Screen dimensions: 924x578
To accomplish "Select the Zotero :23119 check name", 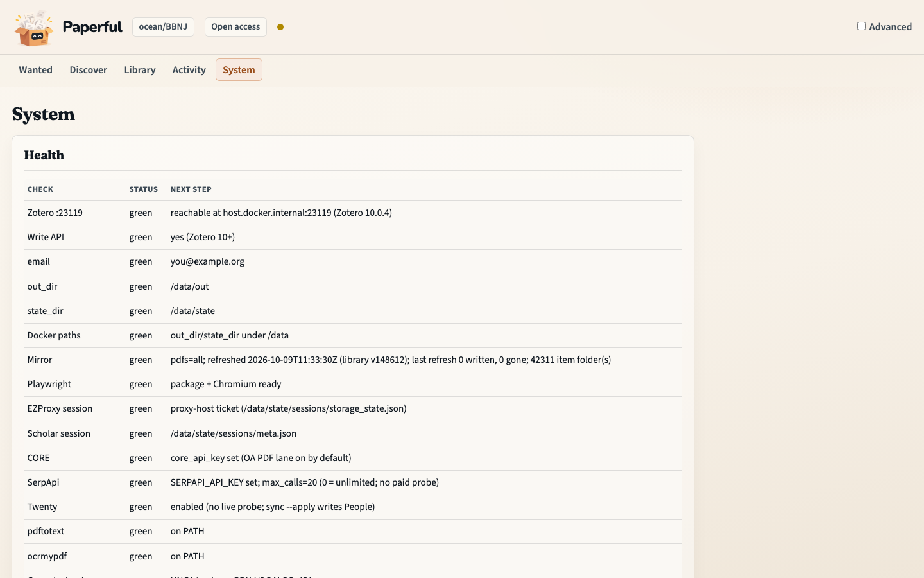I will 55,213.
